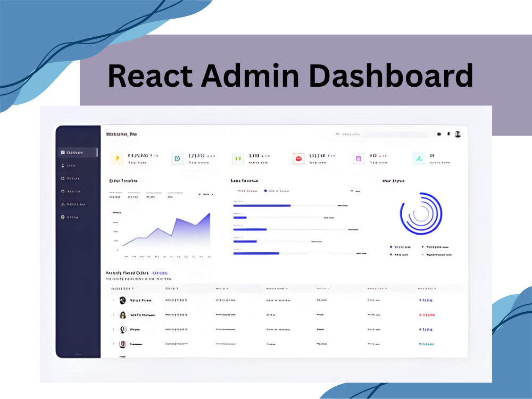Click the shortest second blue progress bar
This screenshot has height=399, width=532.
click(x=240, y=218)
